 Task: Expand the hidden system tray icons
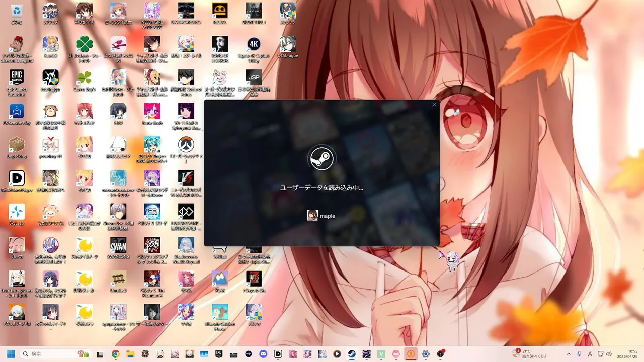tap(569, 354)
